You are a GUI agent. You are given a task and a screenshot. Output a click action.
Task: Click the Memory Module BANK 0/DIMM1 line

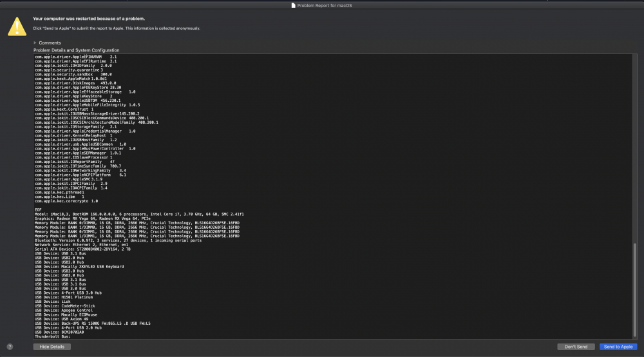click(x=137, y=232)
